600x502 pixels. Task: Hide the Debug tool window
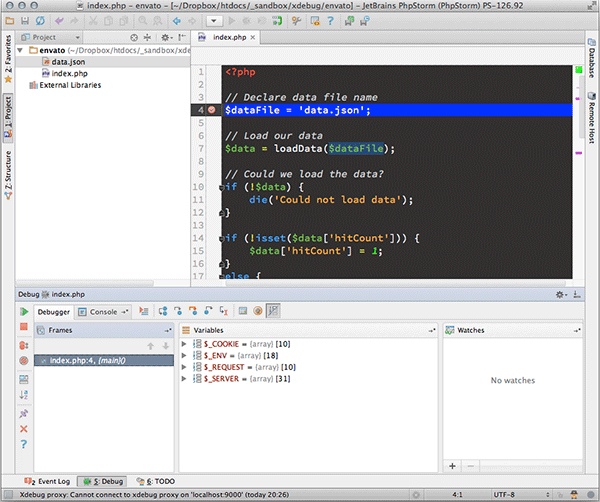[x=577, y=294]
